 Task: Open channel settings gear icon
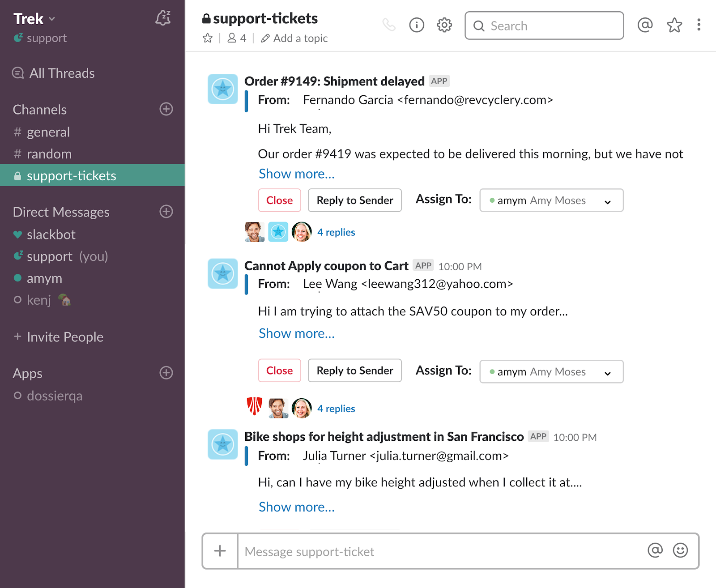point(444,25)
